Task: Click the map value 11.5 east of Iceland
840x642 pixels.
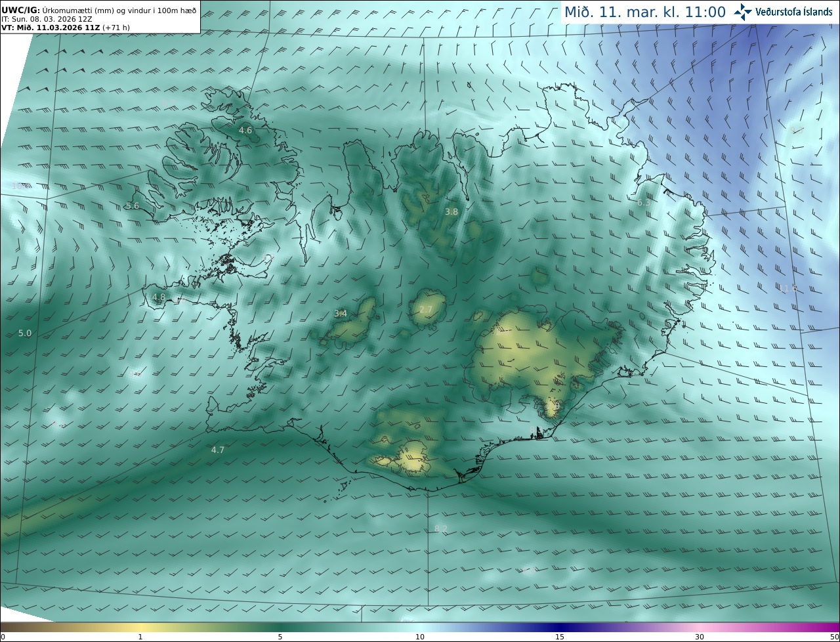Action: click(x=787, y=288)
